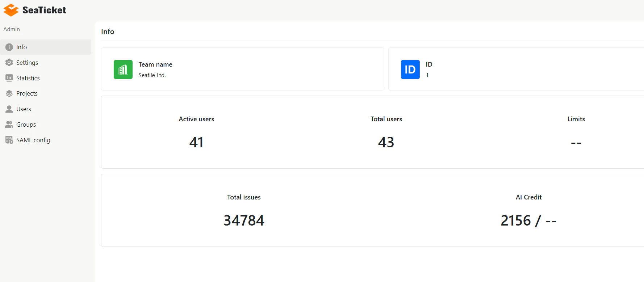This screenshot has width=644, height=282.
Task: Click the Active users count 41
Action: 196,142
